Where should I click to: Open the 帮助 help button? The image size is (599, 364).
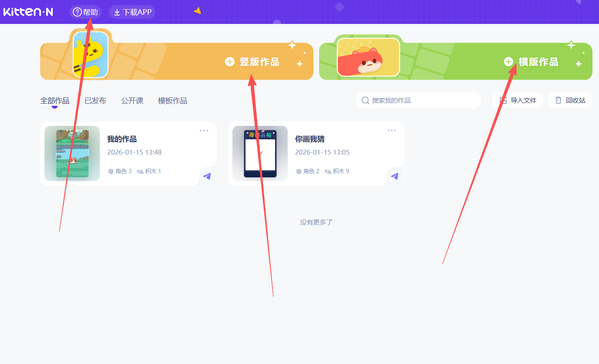tap(85, 12)
